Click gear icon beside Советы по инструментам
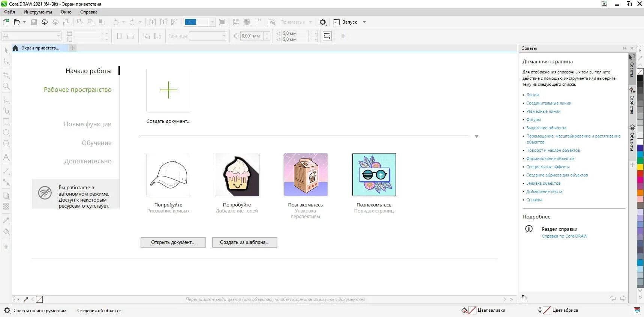 coord(7,310)
